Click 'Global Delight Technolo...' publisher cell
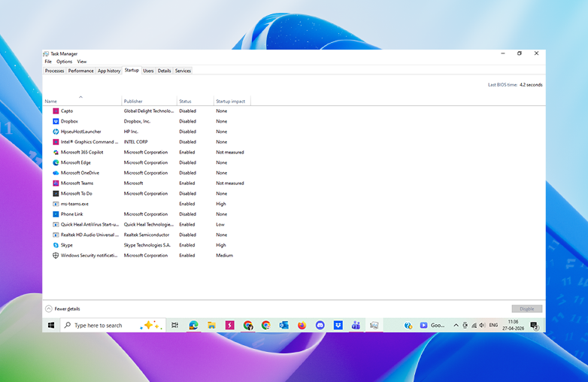The height and width of the screenshot is (382, 588). [149, 111]
